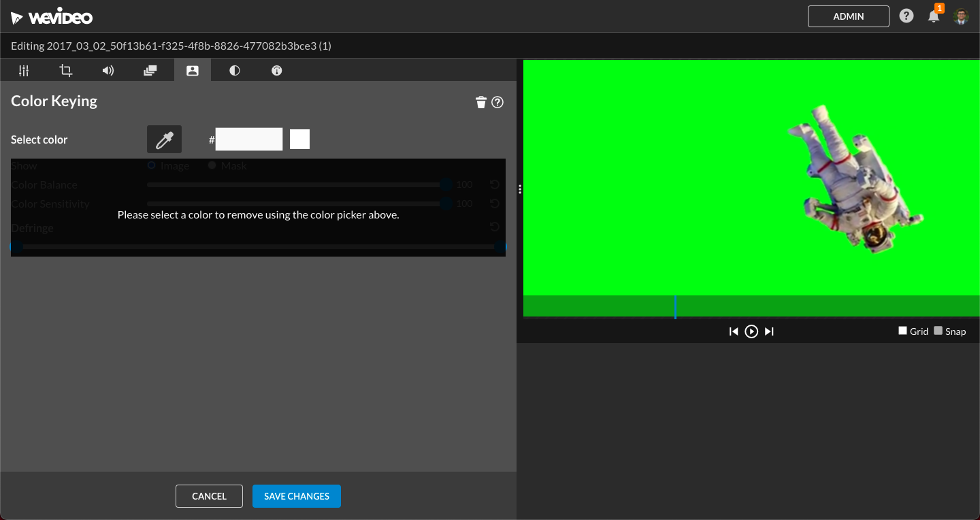Click the editing file name title

[171, 46]
